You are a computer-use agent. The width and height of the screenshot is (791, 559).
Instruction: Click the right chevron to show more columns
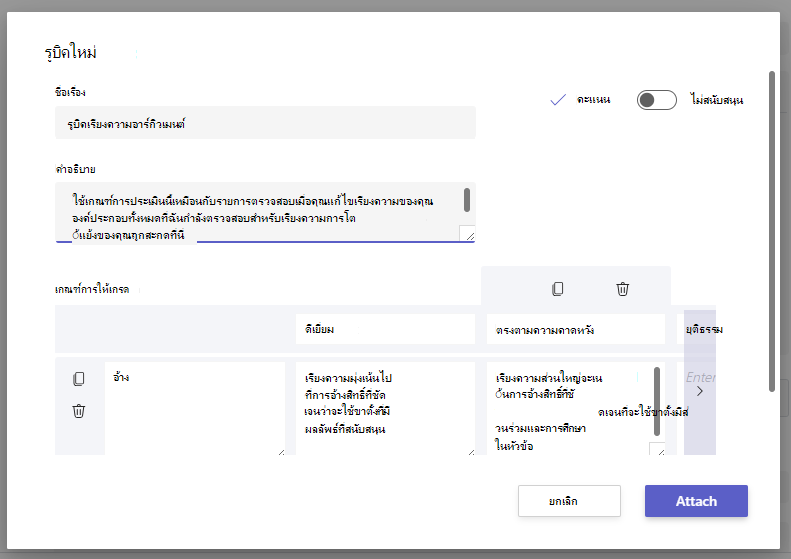[700, 391]
